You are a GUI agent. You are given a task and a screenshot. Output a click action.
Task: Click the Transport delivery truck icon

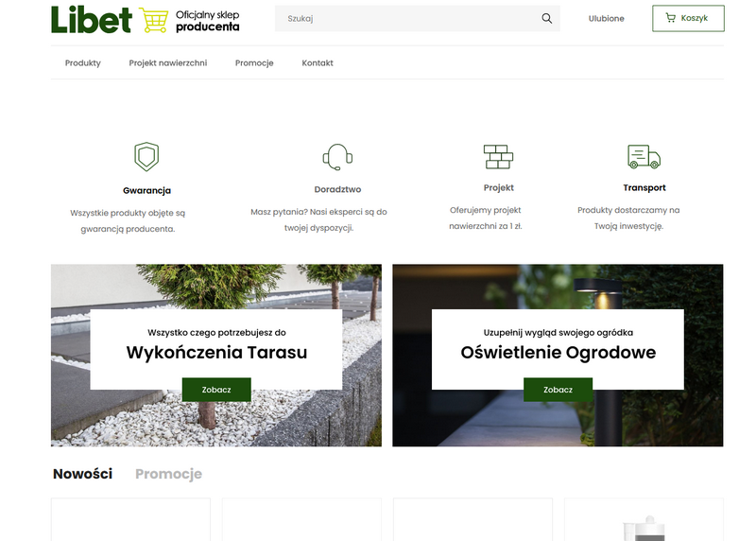[644, 156]
